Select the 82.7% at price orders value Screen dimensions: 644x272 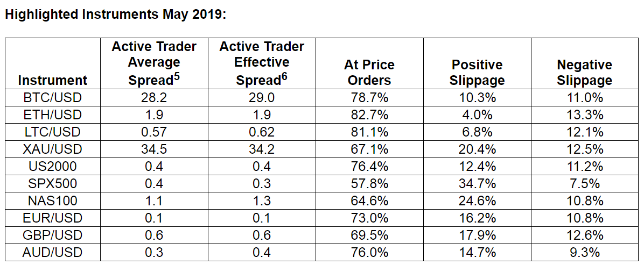(x=369, y=115)
